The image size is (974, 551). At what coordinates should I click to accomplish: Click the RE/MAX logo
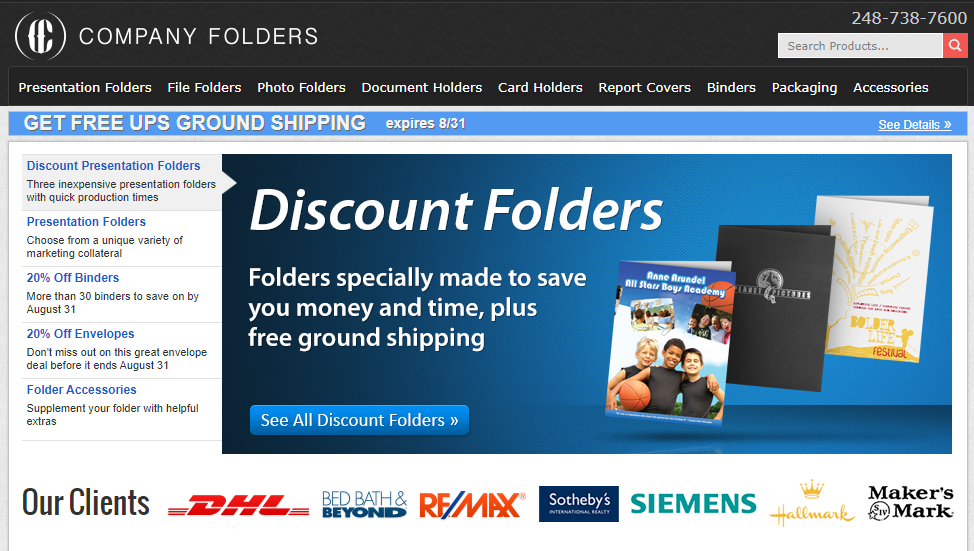472,504
